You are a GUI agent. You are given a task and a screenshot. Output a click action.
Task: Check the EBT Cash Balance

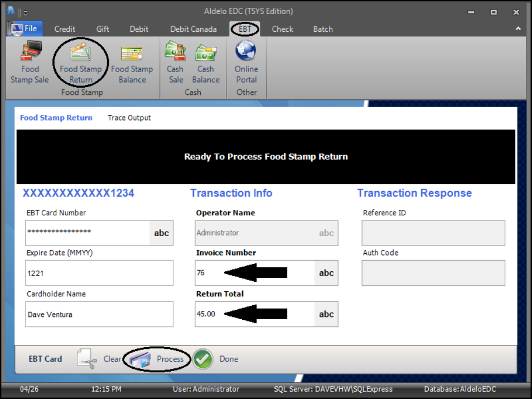[206, 63]
